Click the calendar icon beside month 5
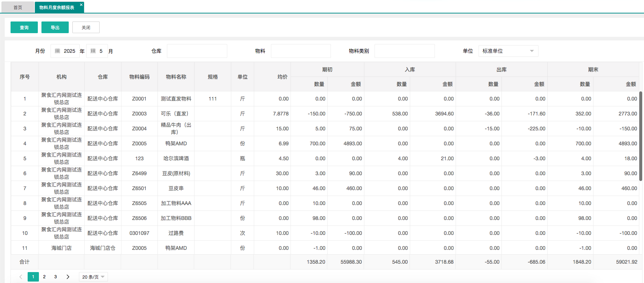Viewport: 644px width, 283px height. pyautogui.click(x=93, y=51)
